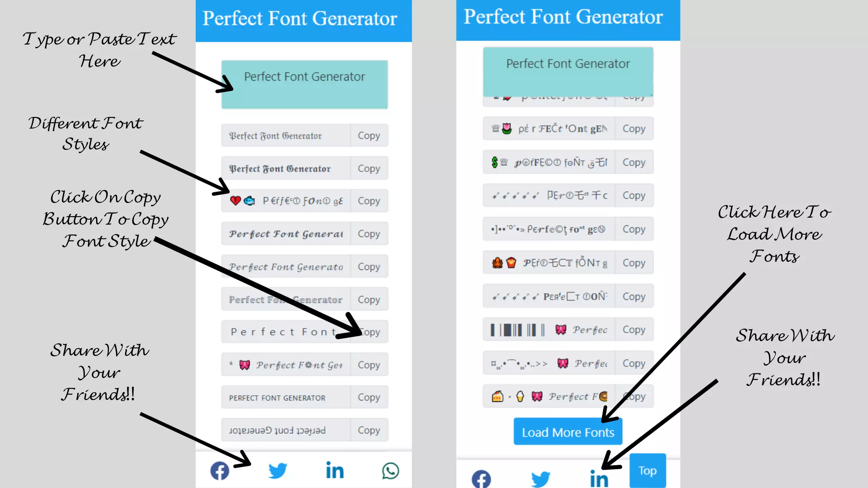868x488 pixels.
Task: Copy the all-caps uppercase font style
Action: pyautogui.click(x=369, y=397)
